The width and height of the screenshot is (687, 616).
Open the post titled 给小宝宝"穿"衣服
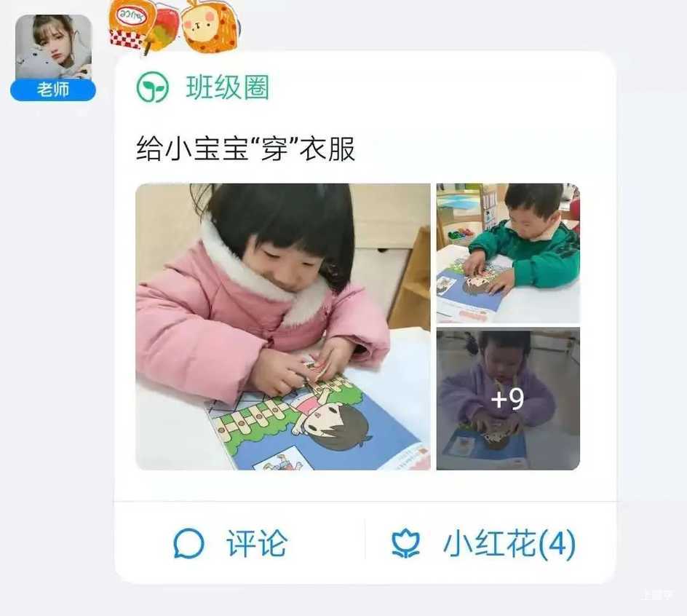[245, 149]
